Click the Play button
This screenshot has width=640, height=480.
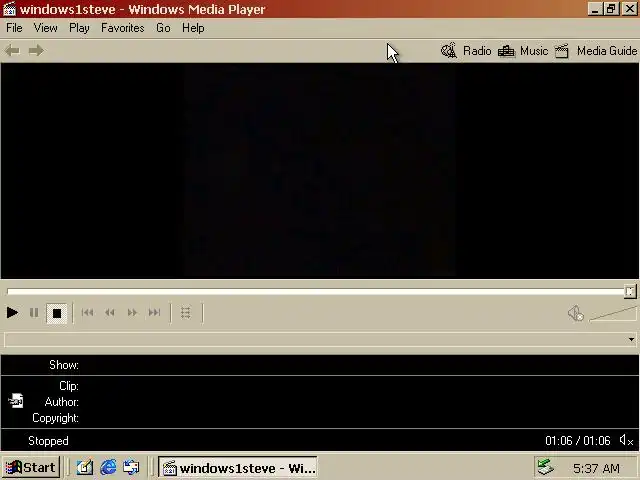pos(13,313)
